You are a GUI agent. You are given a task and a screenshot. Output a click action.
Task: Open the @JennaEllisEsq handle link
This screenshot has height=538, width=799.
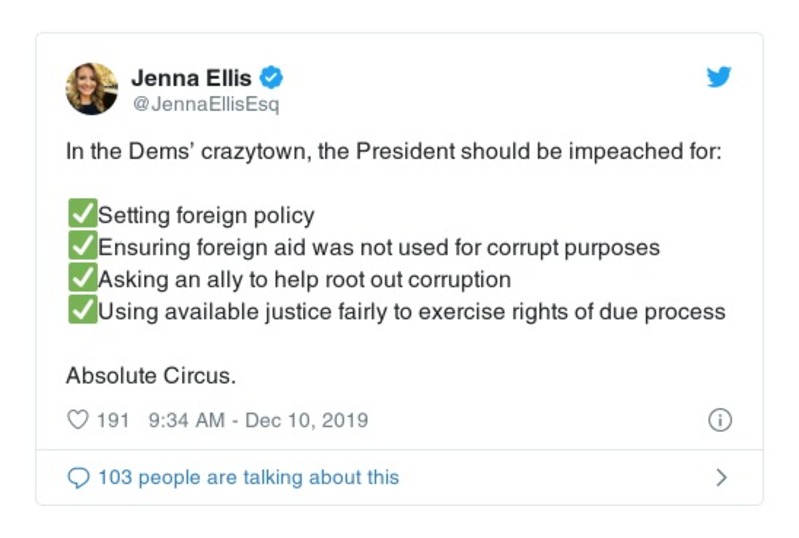[205, 104]
